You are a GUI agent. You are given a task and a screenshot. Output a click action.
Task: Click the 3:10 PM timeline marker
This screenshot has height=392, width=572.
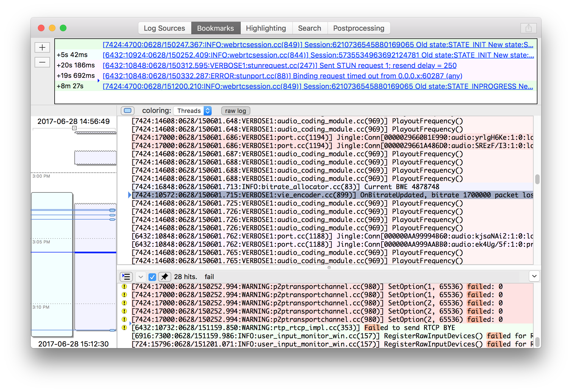(x=41, y=307)
